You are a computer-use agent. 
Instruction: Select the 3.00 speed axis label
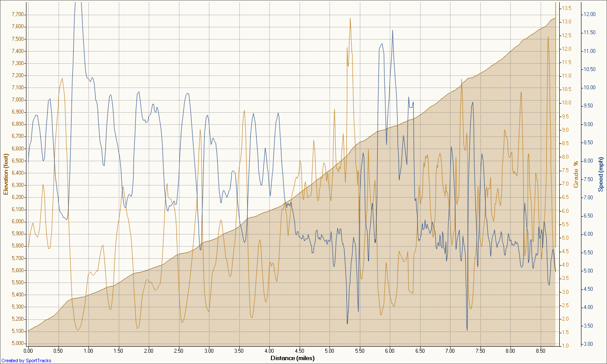(x=588, y=344)
